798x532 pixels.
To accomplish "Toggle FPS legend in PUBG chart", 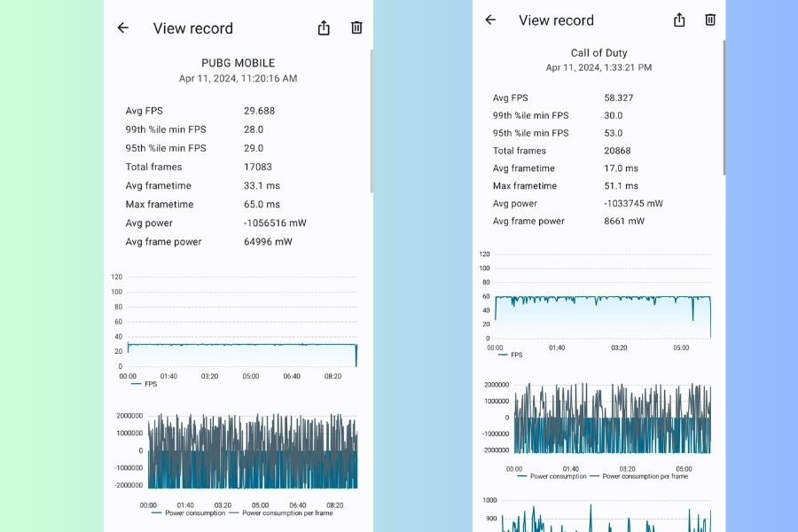I will 145,384.
